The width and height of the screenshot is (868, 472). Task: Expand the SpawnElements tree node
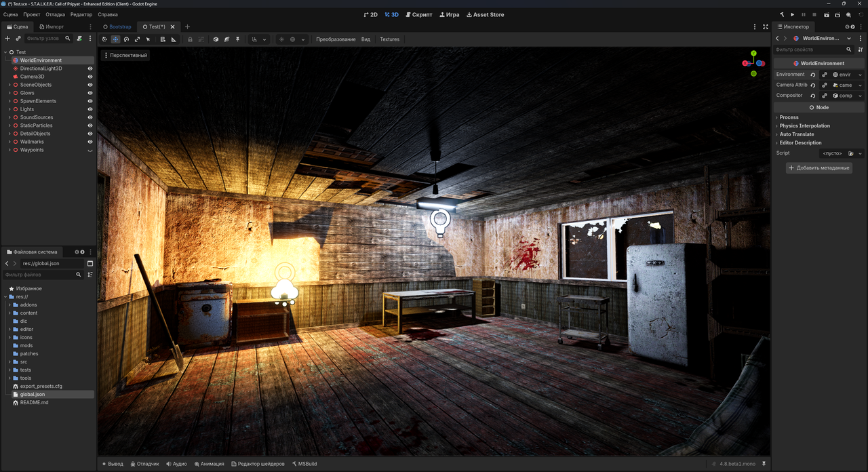tap(9, 101)
